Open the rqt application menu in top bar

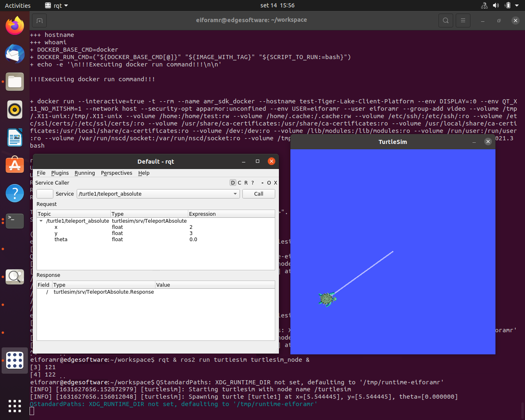(56, 6)
